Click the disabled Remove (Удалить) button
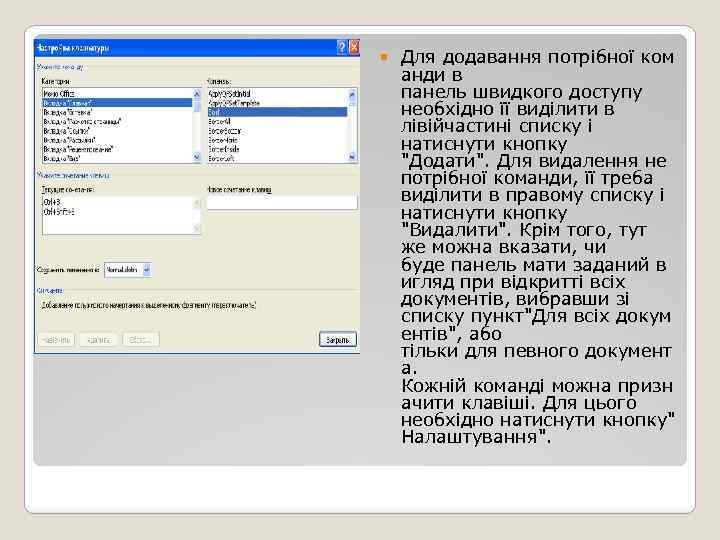This screenshot has height=540, width=720. (98, 340)
